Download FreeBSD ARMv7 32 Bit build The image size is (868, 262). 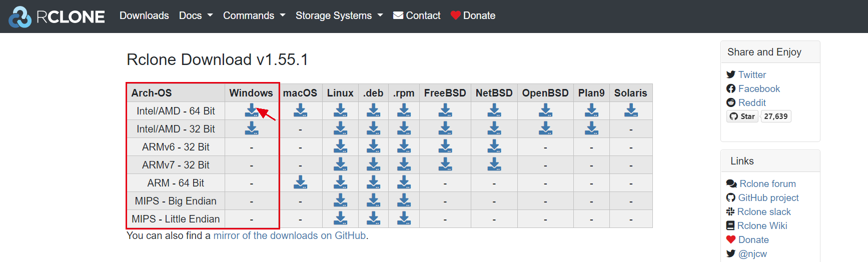point(445,164)
